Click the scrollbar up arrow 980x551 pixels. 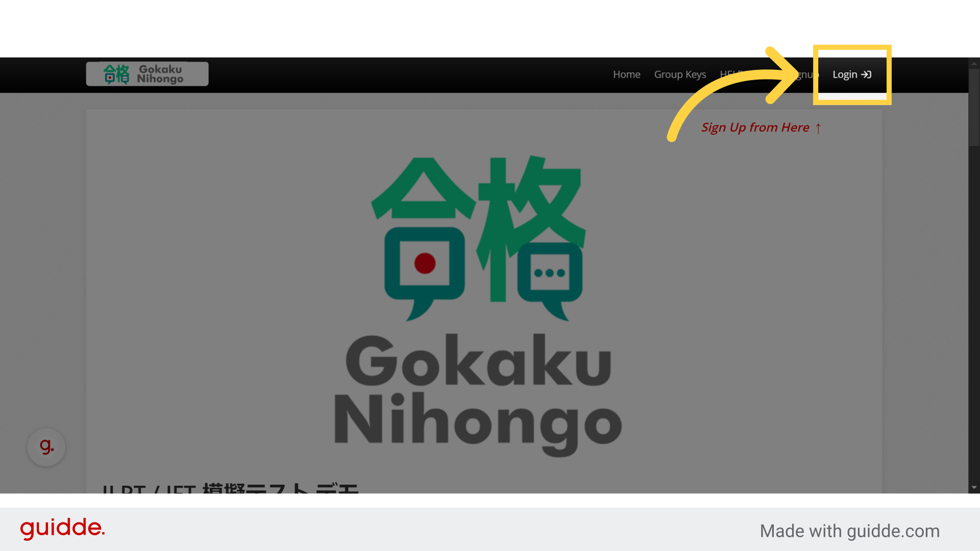974,64
